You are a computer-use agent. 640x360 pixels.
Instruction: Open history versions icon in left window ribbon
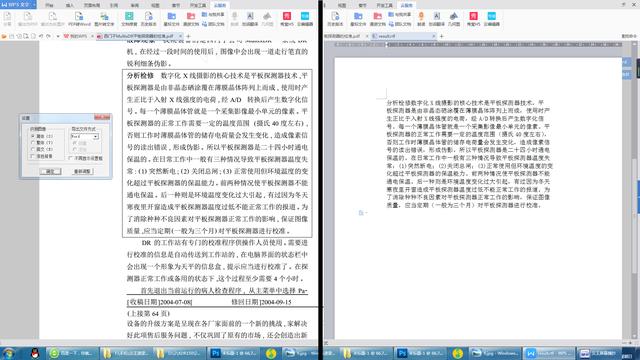coord(148,19)
